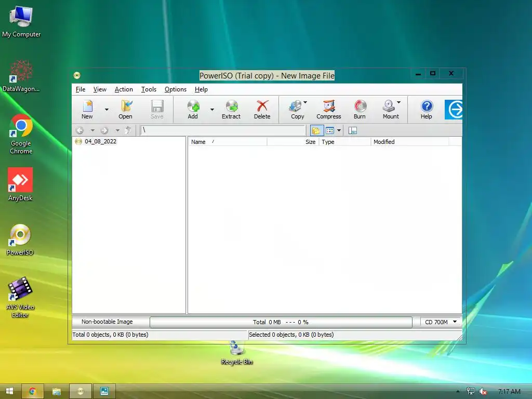
Task: Toggle the folder tree view button
Action: pos(316,130)
